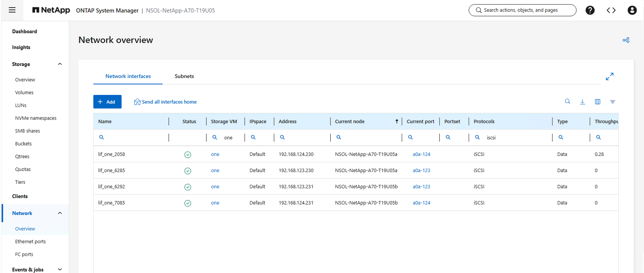This screenshot has width=644, height=273.
Task: Open Storage VM link one for lif_one_2058
Action: [215, 154]
